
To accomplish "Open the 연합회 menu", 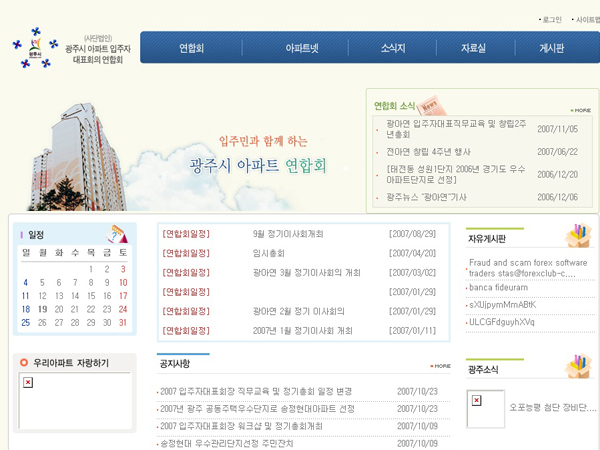I will (192, 47).
